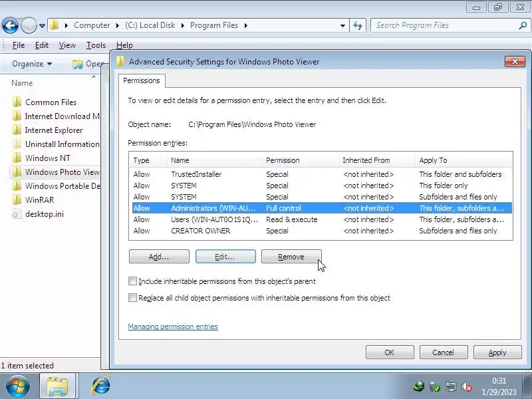Open the address bar history dropdown
The height and width of the screenshot is (399, 532).
[x=342, y=25]
